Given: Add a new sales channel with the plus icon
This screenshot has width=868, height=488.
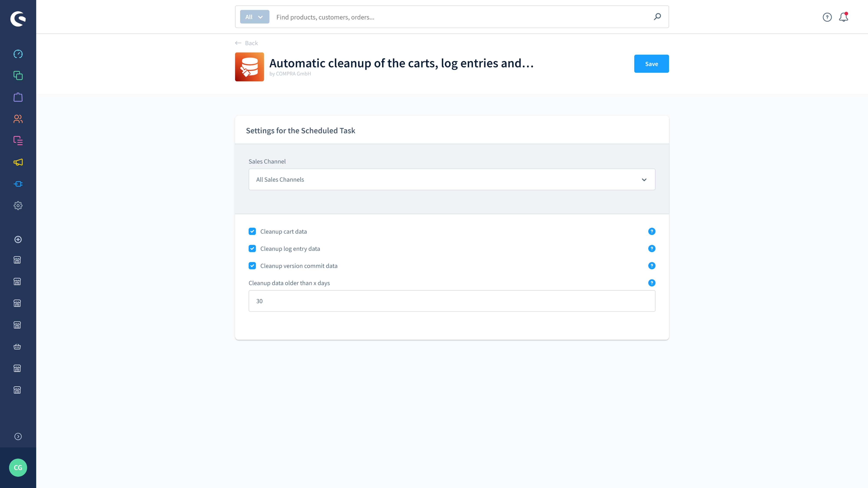Looking at the screenshot, I should pos(18,239).
